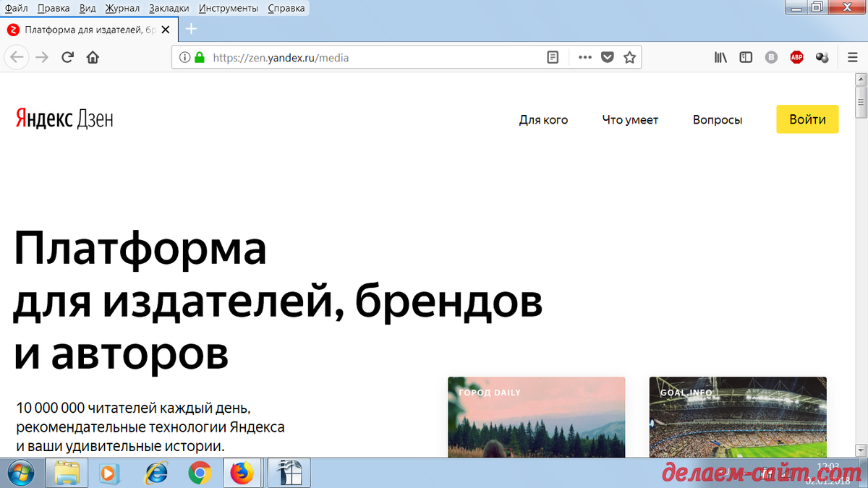Open the last taskbar application icon
This screenshot has height=488, width=868.
(289, 474)
